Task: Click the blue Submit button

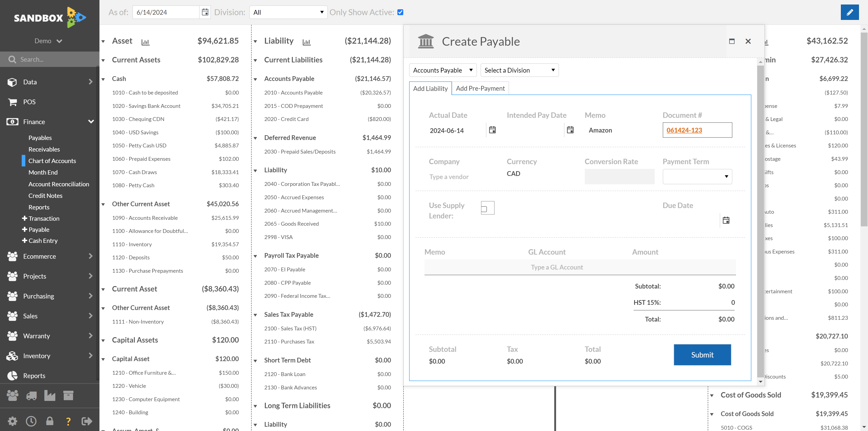Action: point(702,355)
